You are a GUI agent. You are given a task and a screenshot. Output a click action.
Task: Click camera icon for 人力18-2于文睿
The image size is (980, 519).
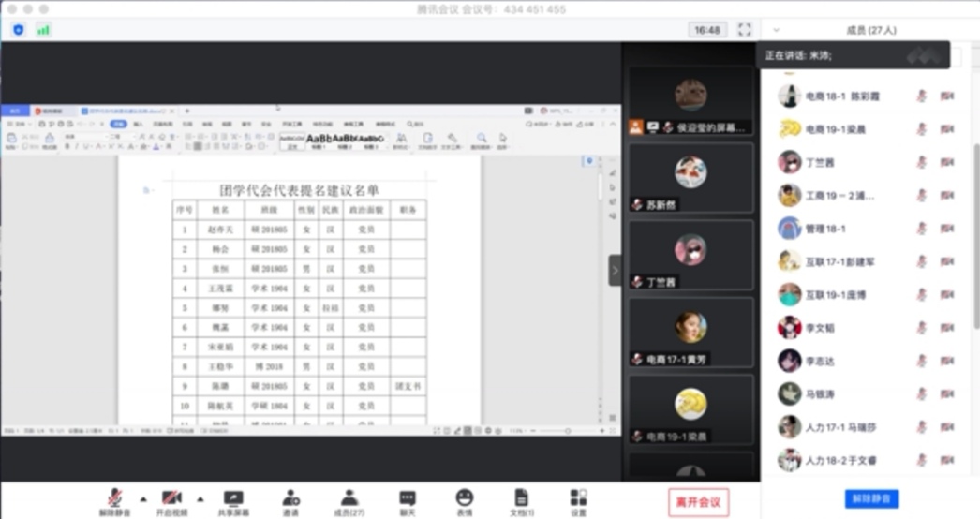(947, 461)
